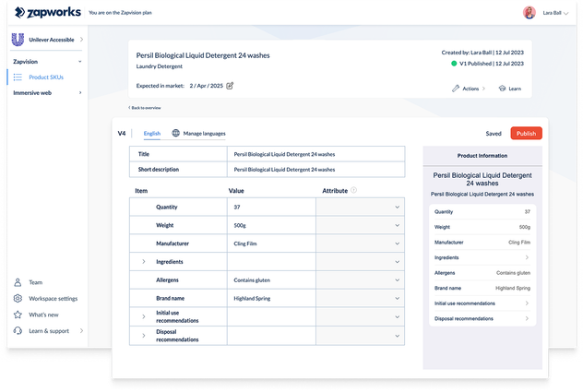Screen dimensions: 583x392
Task: Edit Manufacturer value Cling Film
Action: click(x=271, y=244)
